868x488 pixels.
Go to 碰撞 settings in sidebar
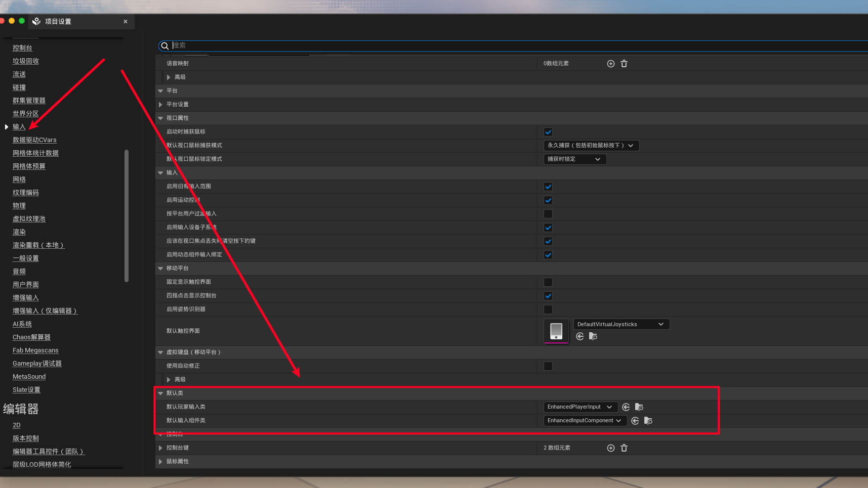coord(19,87)
